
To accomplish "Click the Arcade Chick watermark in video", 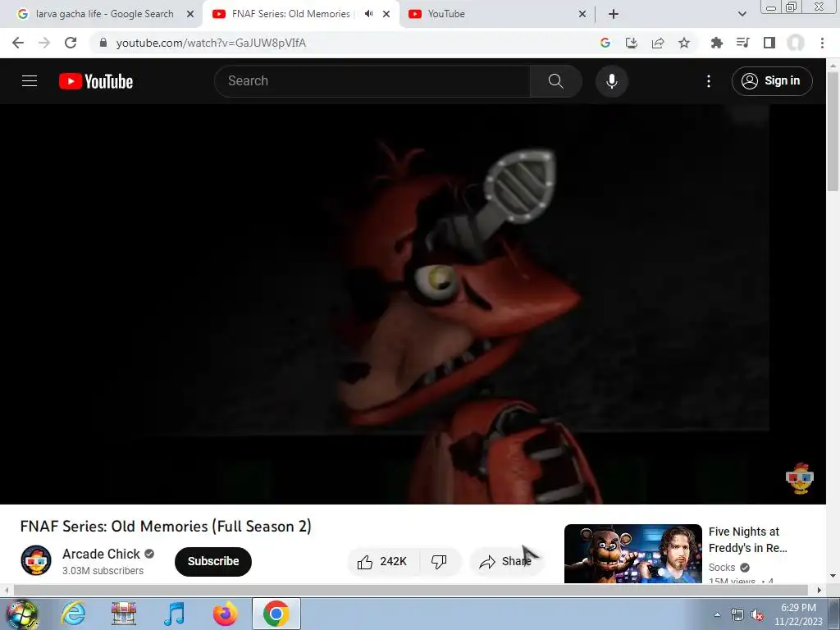I will point(799,478).
